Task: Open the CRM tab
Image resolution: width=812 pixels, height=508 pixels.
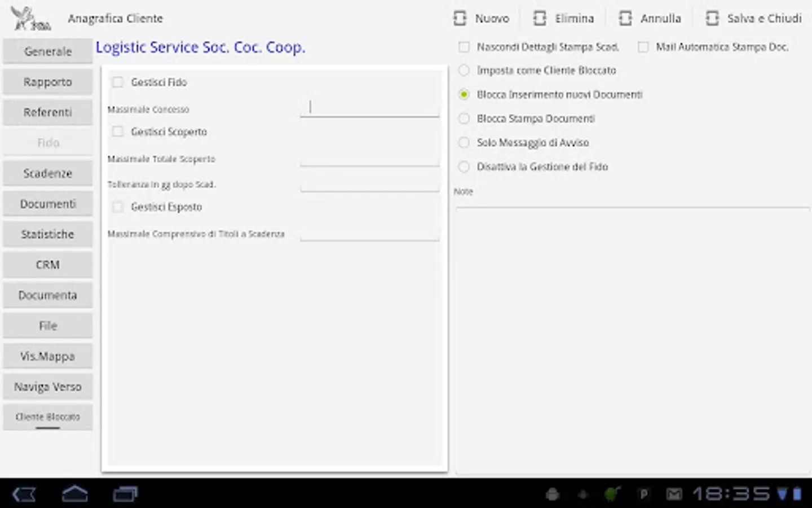Action: click(x=48, y=265)
